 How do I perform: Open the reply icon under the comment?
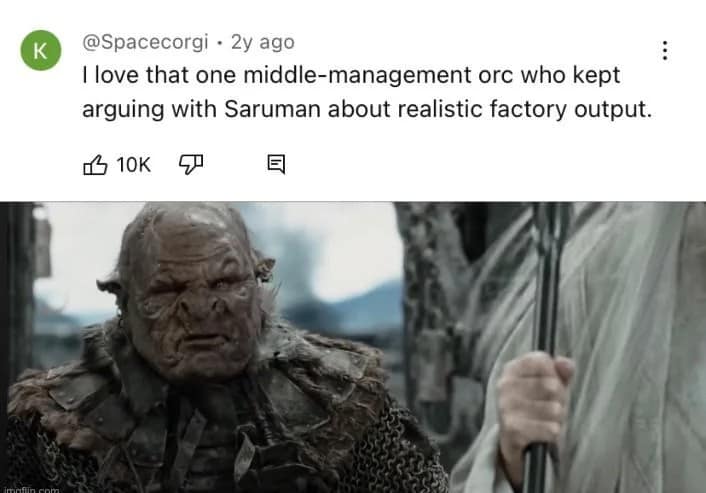[276, 164]
